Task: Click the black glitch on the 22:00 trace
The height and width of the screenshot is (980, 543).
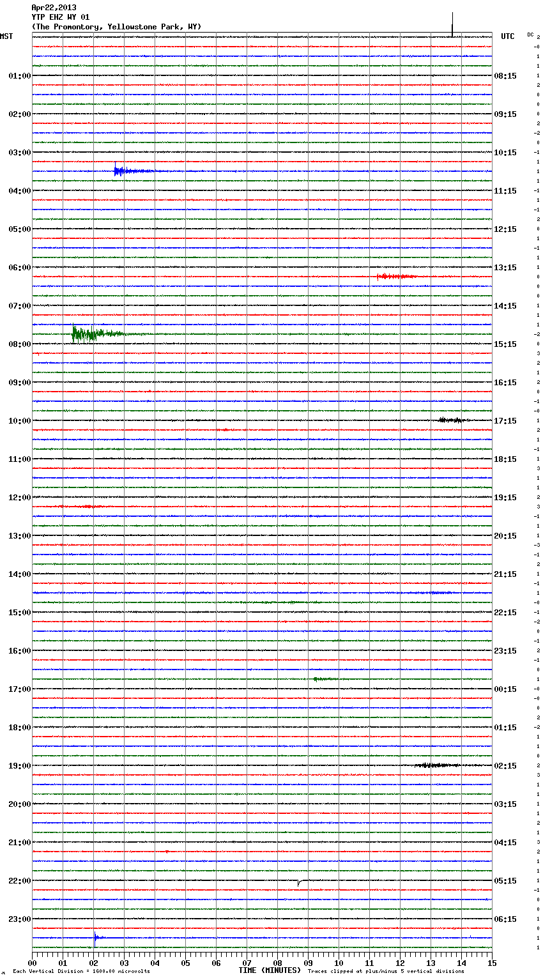Action: [299, 883]
